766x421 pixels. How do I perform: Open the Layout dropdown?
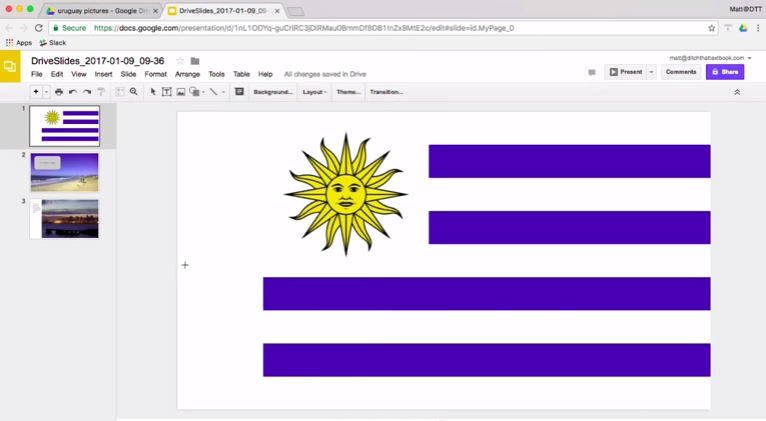tap(315, 92)
